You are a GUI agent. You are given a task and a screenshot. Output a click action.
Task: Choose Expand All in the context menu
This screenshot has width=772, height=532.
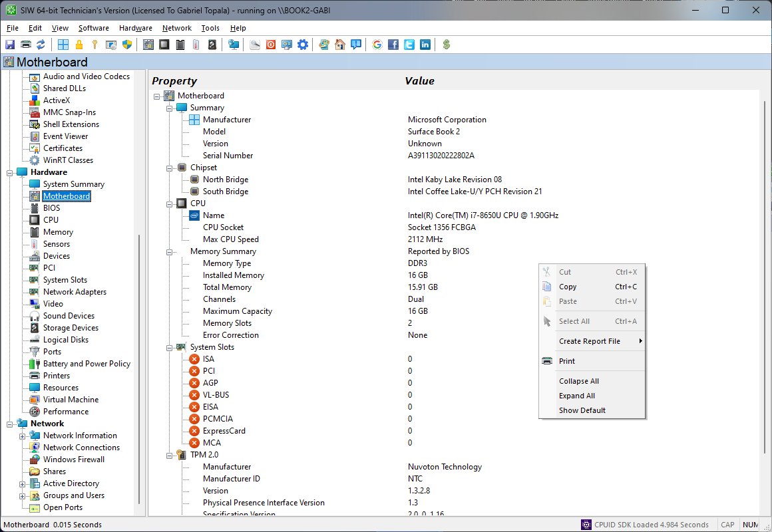[591, 396]
